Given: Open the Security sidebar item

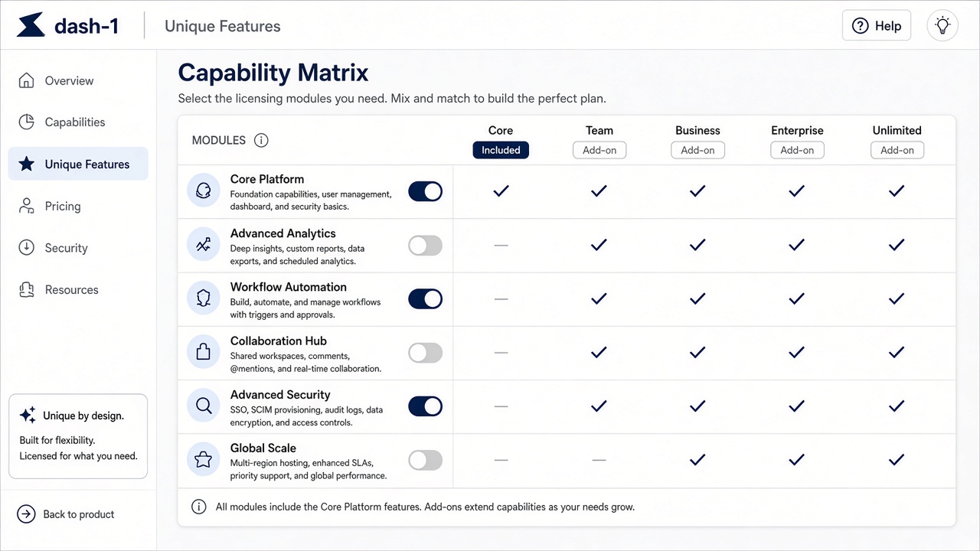Looking at the screenshot, I should pyautogui.click(x=78, y=247).
